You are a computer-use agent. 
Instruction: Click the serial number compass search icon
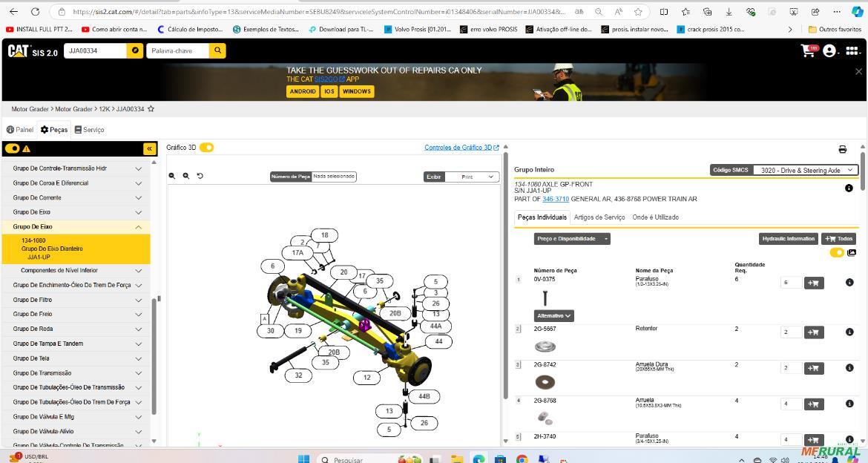click(134, 50)
